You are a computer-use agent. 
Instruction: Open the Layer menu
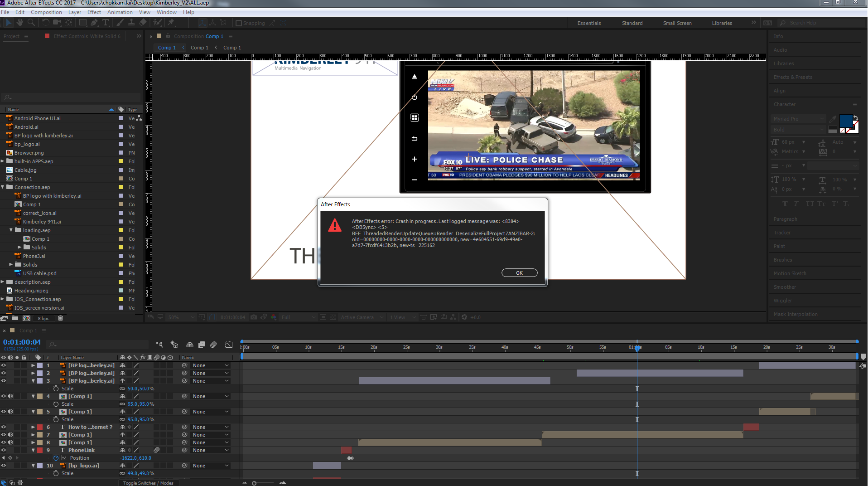coord(75,12)
